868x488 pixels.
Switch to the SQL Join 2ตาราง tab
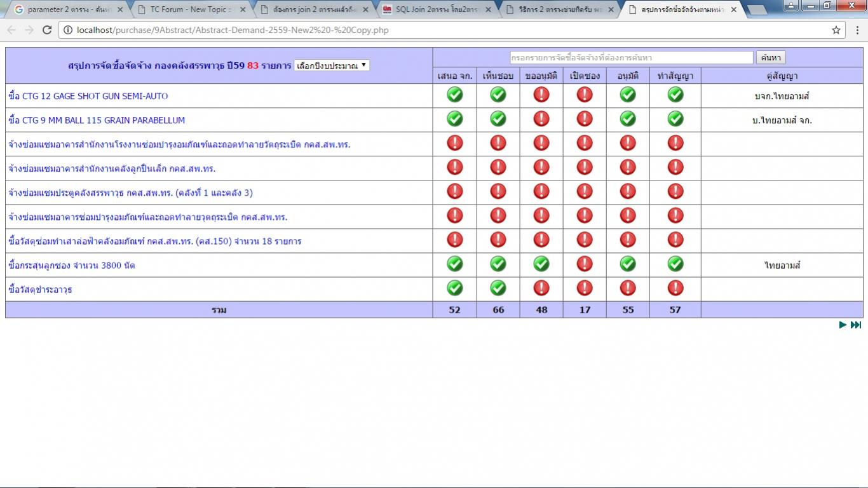(x=438, y=10)
